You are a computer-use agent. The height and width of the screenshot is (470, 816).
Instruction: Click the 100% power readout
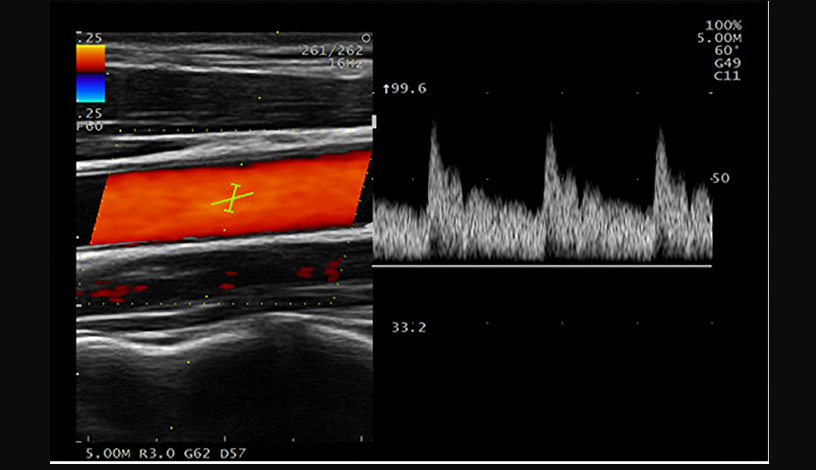723,24
